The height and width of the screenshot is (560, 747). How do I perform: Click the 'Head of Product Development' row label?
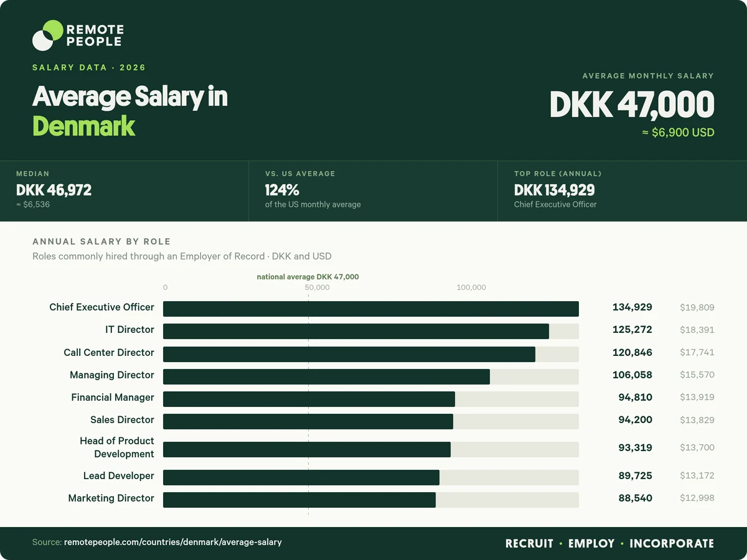point(117,447)
